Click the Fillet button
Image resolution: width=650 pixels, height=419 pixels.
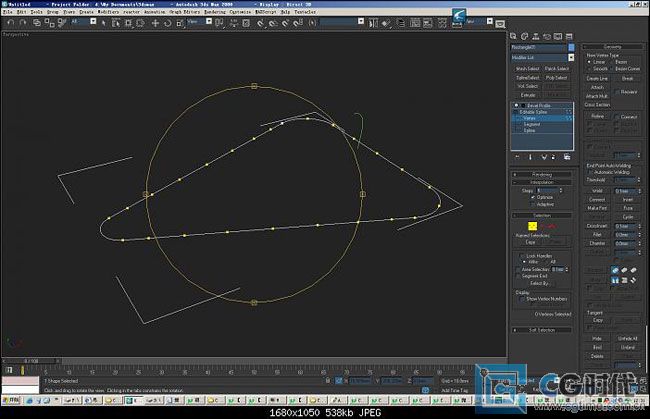[x=597, y=235]
